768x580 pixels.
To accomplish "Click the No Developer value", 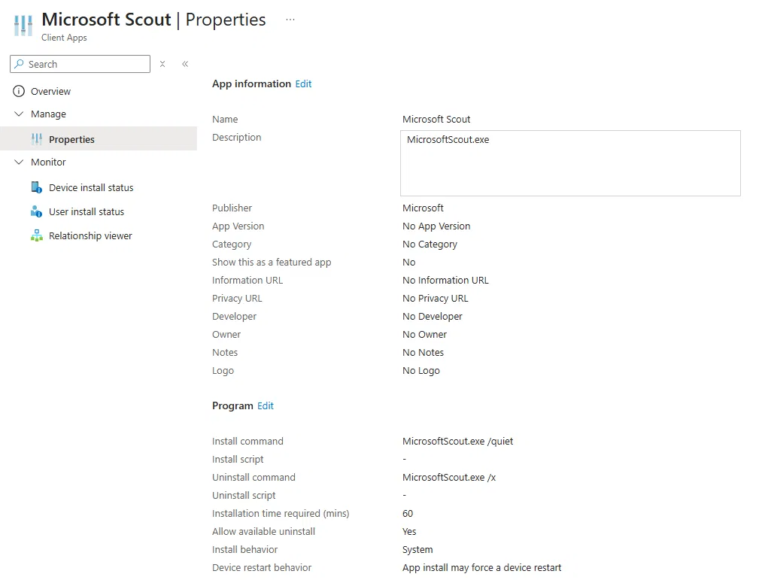I will (432, 316).
